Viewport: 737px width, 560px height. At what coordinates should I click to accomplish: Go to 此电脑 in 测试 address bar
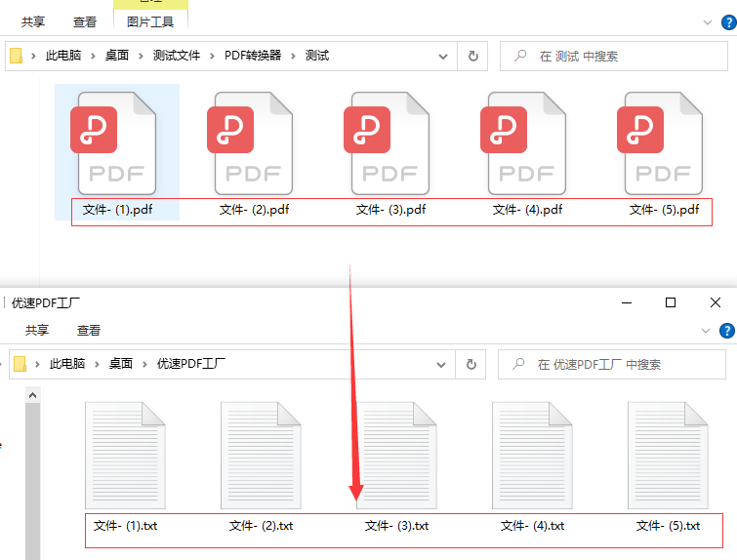pyautogui.click(x=63, y=56)
